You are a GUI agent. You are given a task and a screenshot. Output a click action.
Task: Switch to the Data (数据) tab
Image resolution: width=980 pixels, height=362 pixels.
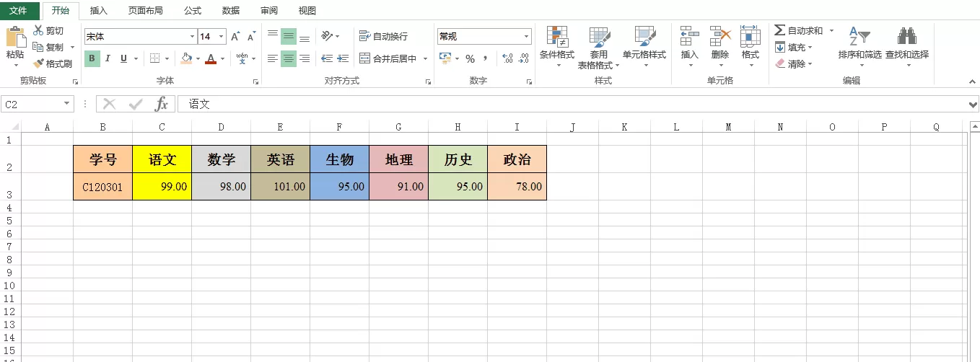231,11
